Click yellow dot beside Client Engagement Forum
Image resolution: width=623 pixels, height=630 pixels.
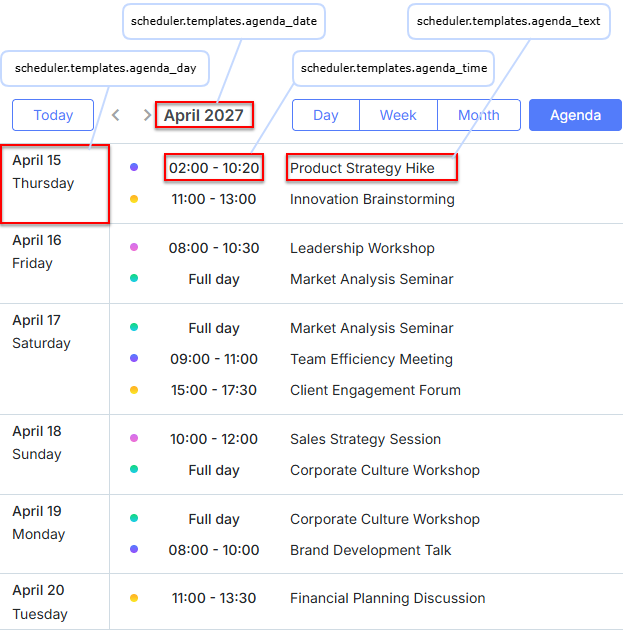coord(134,390)
